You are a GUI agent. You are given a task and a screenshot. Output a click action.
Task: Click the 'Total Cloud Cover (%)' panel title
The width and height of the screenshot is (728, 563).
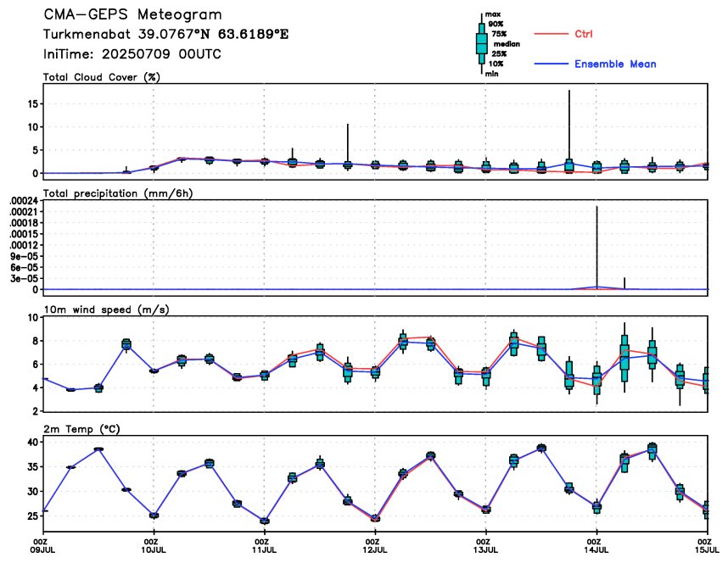(x=102, y=77)
